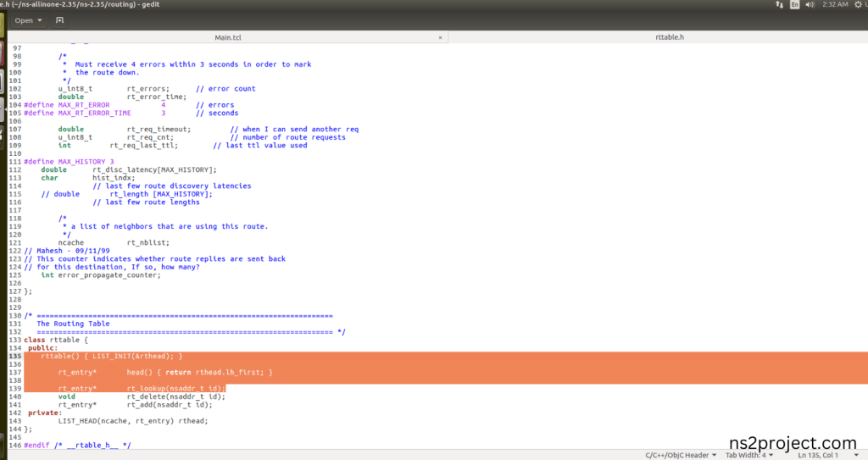Click '#define MAX_HISTORY 3' line

pyautogui.click(x=69, y=162)
